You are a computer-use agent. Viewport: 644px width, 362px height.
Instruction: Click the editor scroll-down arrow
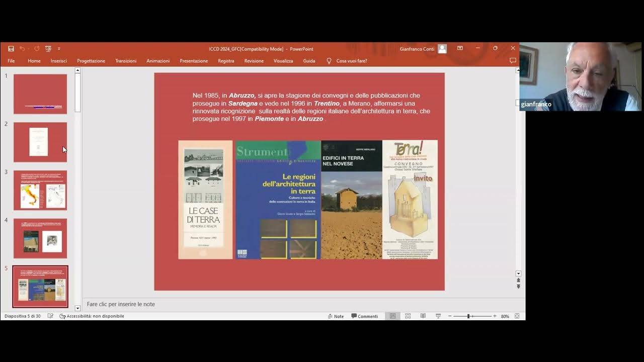[519, 274]
